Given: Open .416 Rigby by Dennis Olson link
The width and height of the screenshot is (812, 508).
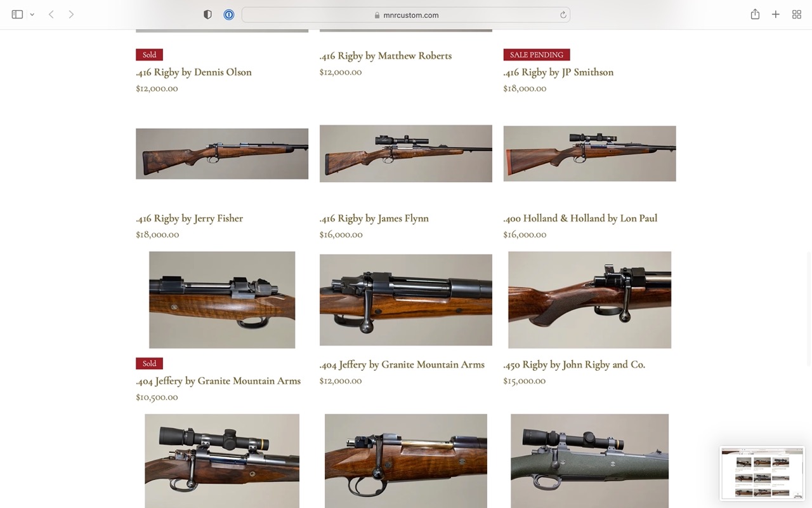Looking at the screenshot, I should click(x=193, y=72).
